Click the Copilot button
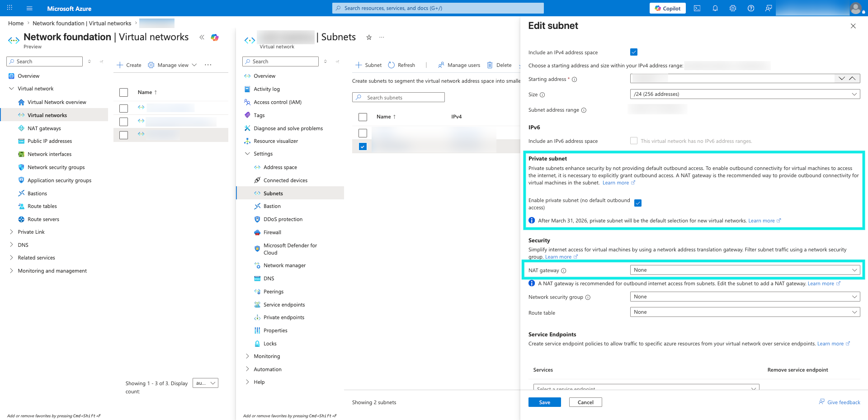868x420 pixels. point(667,8)
